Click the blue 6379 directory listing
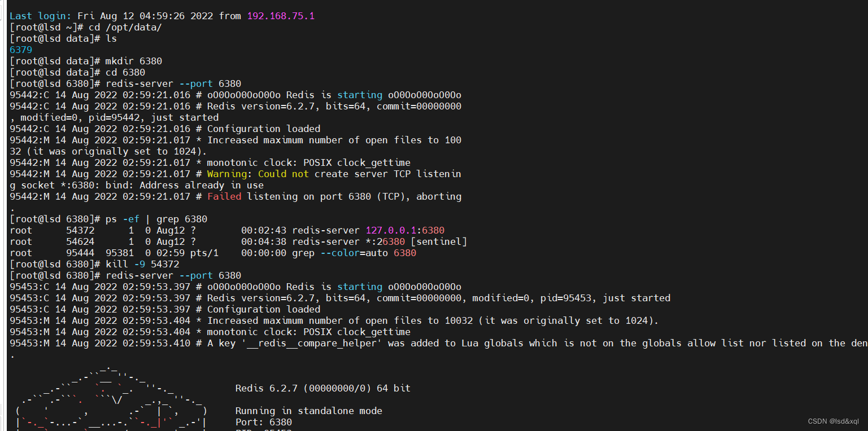 (x=21, y=50)
